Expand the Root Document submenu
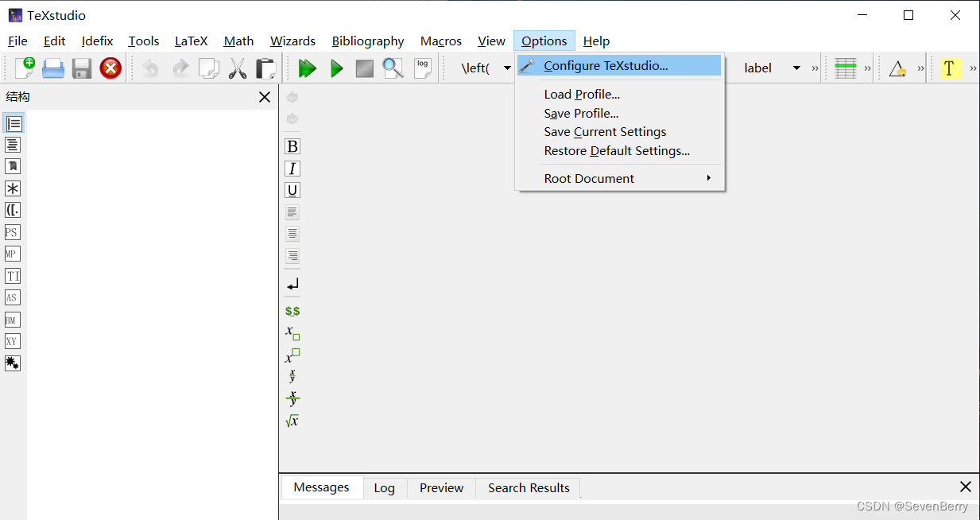Viewport: 980px width, 520px height. coord(619,178)
